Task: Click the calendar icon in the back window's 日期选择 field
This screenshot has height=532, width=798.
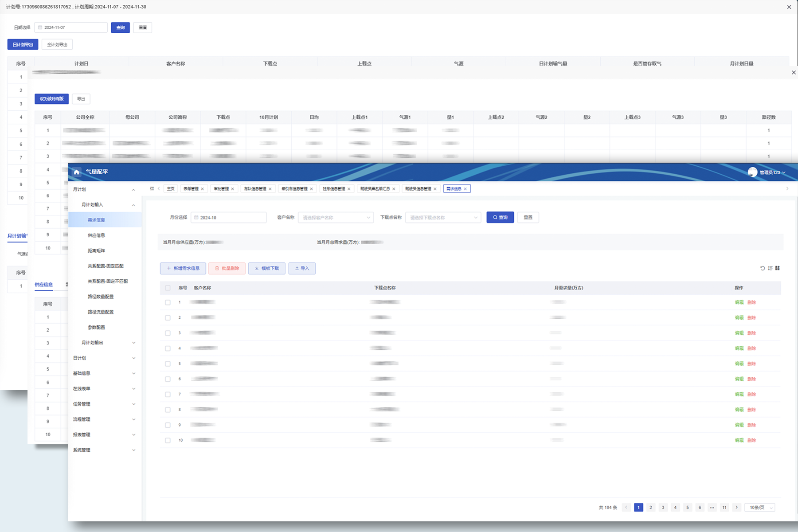Action: 40,27
